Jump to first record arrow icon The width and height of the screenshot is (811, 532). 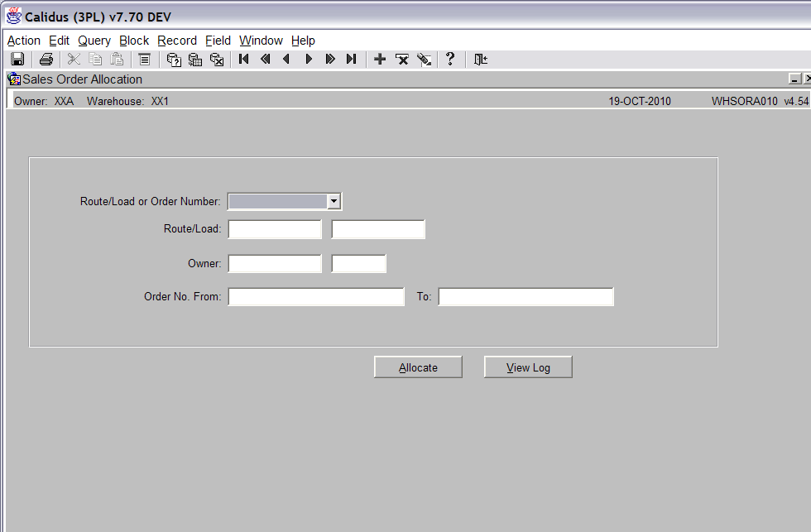coord(243,59)
